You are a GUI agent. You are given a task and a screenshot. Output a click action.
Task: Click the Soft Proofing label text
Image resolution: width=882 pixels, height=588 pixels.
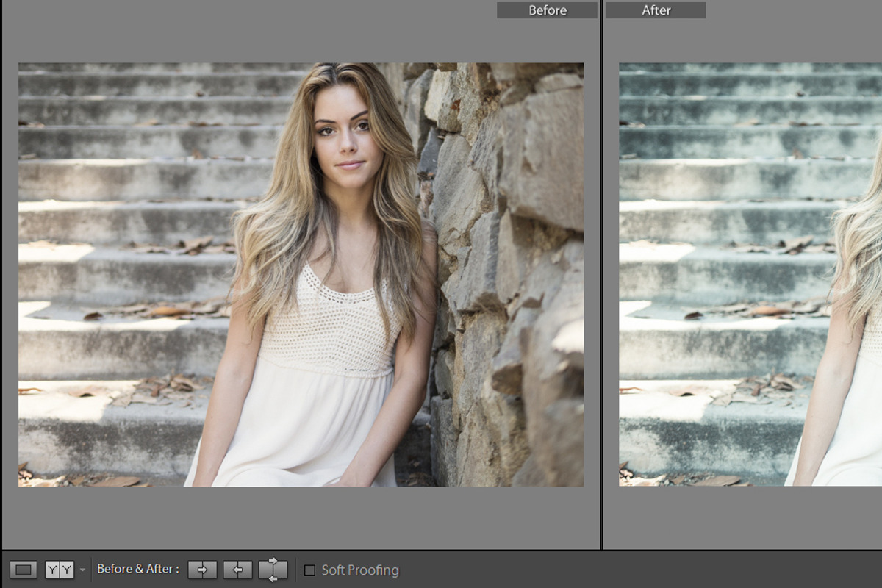coord(360,570)
